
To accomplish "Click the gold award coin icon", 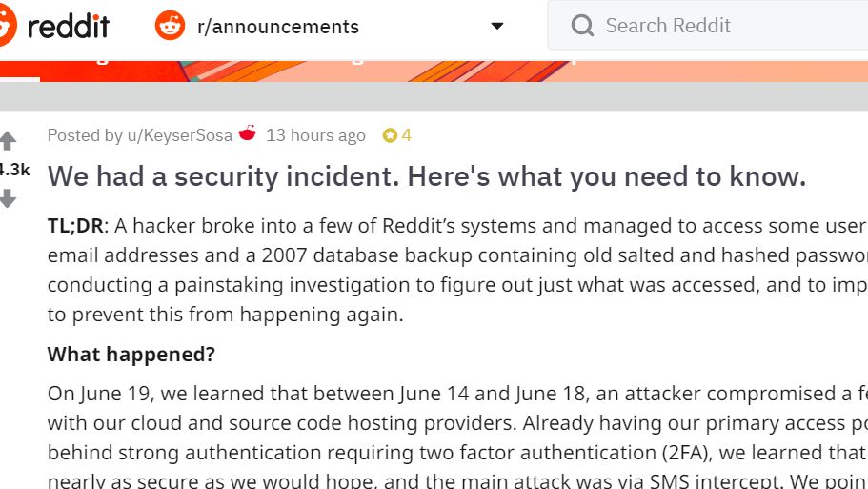I will [x=390, y=135].
